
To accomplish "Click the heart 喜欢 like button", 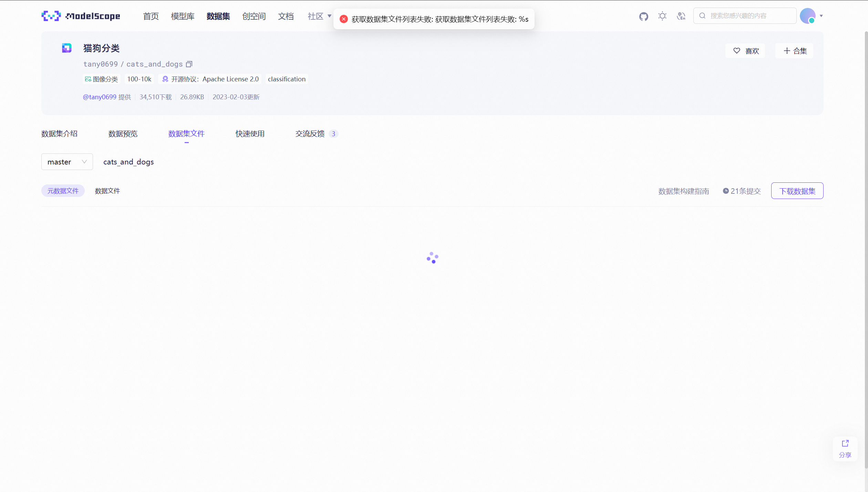I will (x=745, y=51).
